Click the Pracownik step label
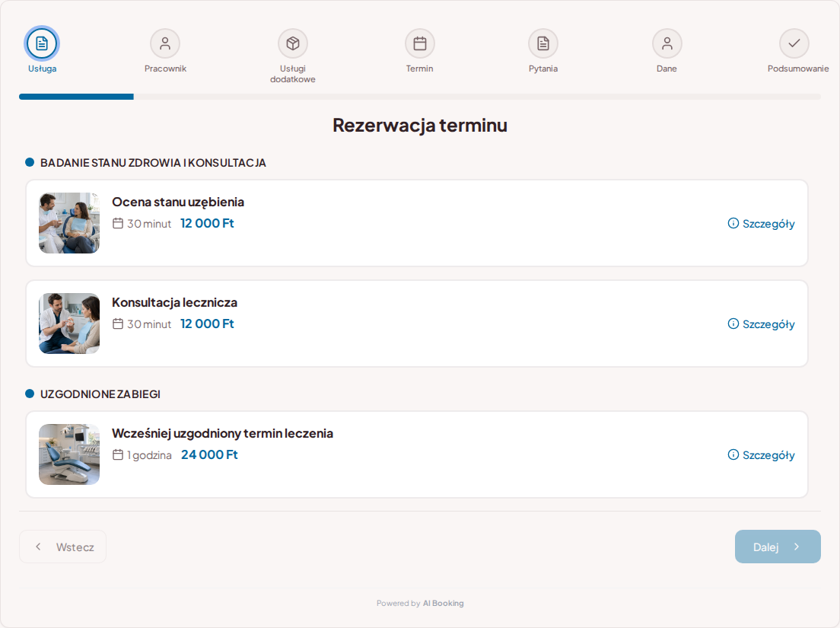 coord(165,69)
